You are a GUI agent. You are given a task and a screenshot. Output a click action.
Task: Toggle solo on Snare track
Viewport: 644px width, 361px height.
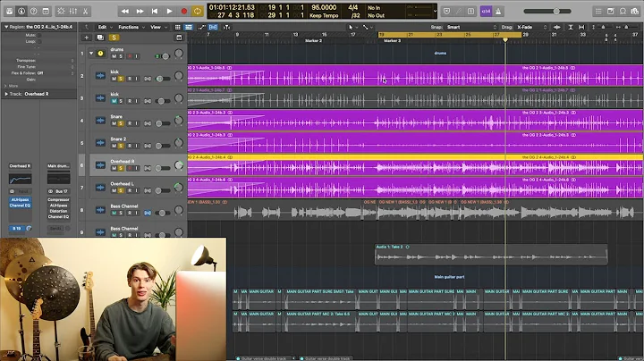[x=121, y=123]
